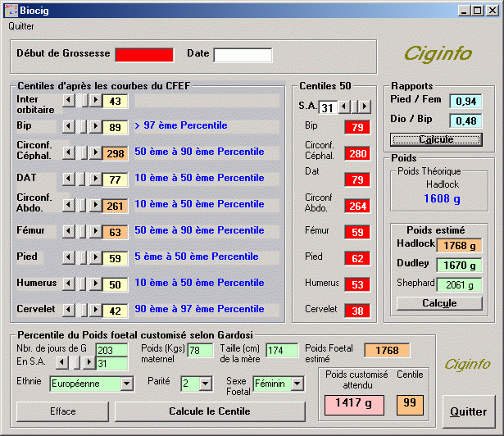Screen dimensions: 504x436
Task: Click the Hadlock estimated weight 1768 g
Action: (459, 246)
